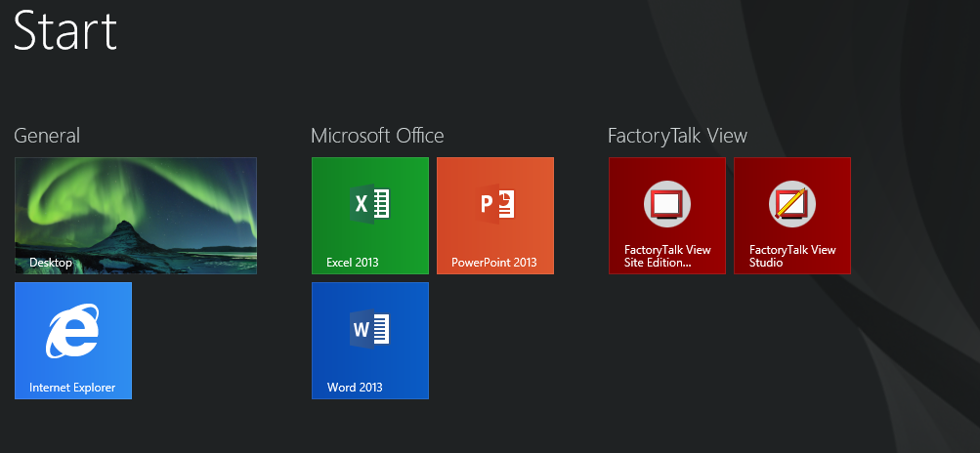
Task: Open FactoryTalk View Site Edition tile
Action: 667,216
